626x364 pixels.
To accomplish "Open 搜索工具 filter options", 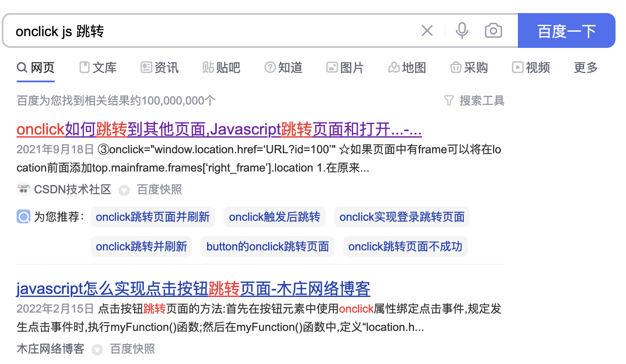I will 482,101.
